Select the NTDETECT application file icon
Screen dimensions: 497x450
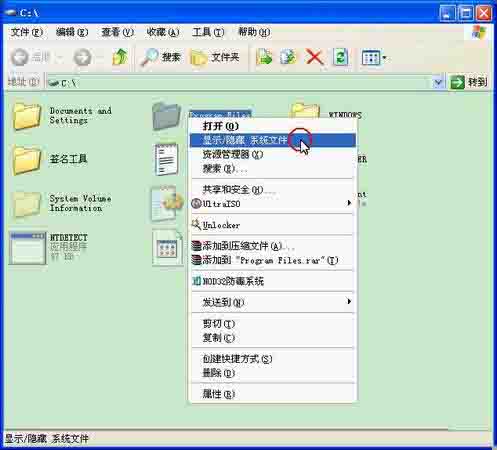coord(27,248)
